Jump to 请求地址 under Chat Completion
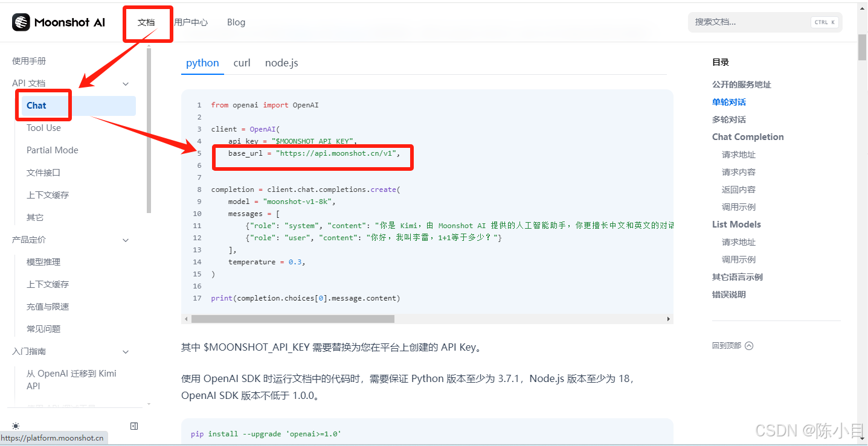The image size is (868, 446). point(739,155)
